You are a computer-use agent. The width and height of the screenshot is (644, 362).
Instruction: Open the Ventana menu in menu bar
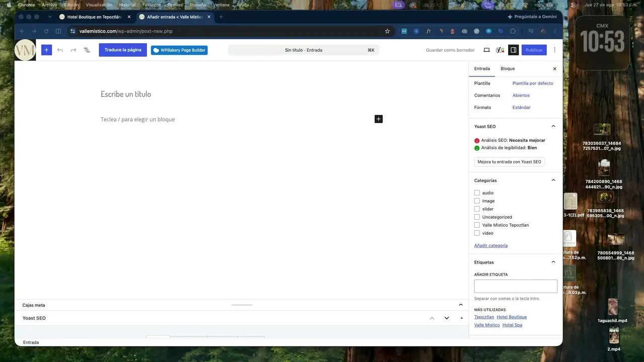pyautogui.click(x=221, y=5)
